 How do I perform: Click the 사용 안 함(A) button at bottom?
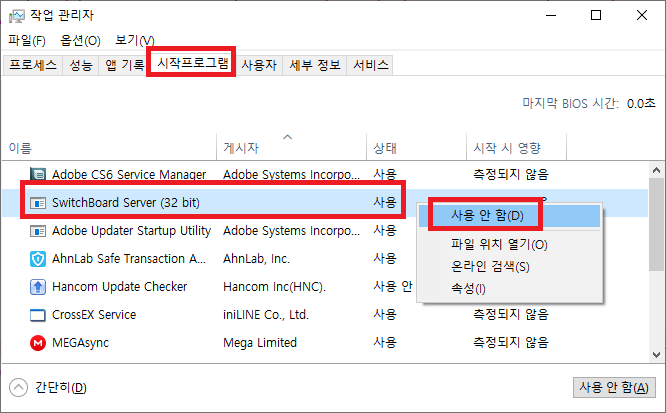click(614, 388)
